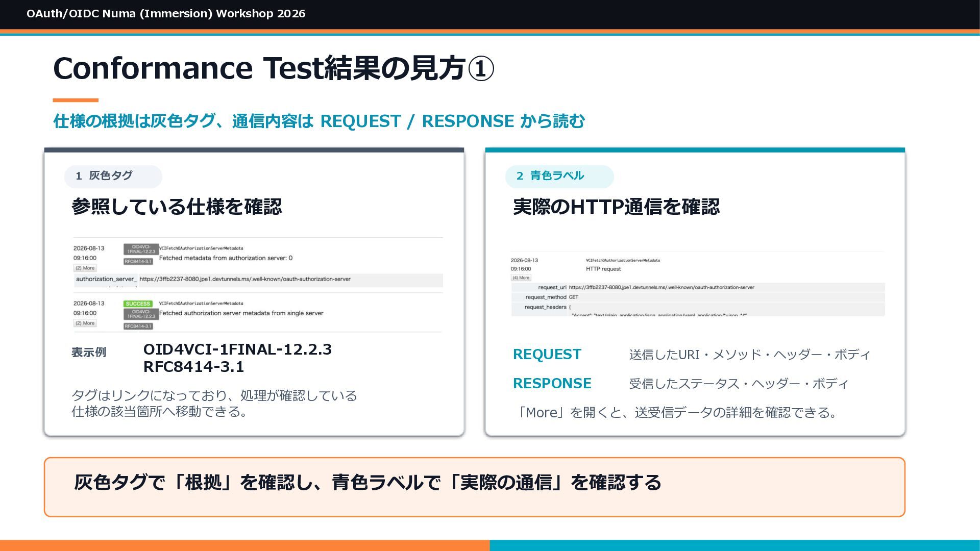Click text "「More」を開くと、送受信データの詳細を確認できる。"
The height and width of the screenshot is (551, 980).
point(677,412)
